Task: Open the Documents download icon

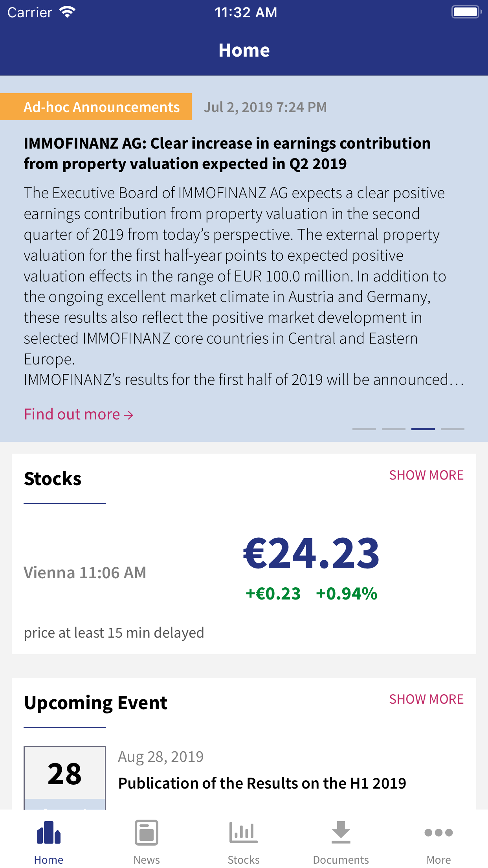Action: pyautogui.click(x=341, y=833)
